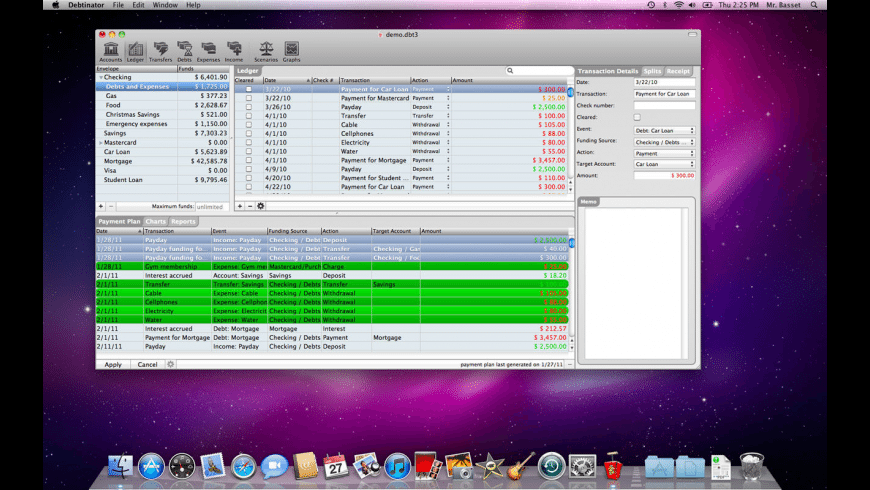Image resolution: width=870 pixels, height=490 pixels.
Task: Click the Expenses toolbar icon
Action: tap(208, 49)
